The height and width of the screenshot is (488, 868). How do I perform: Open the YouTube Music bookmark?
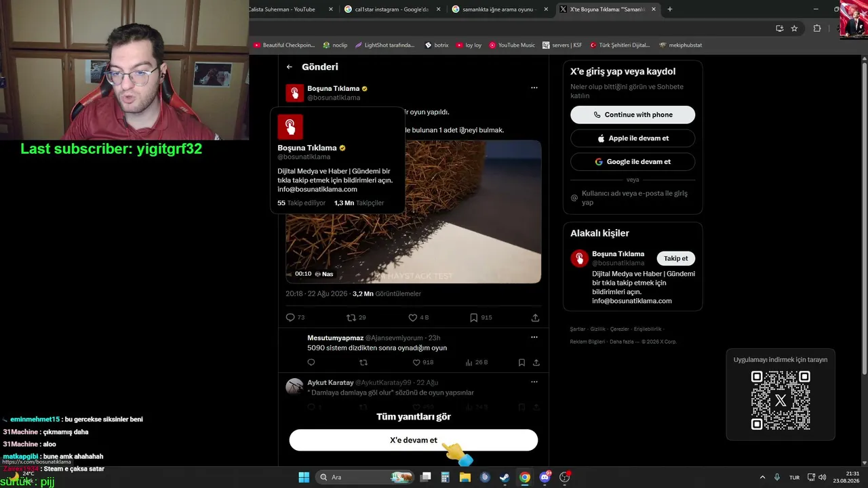click(512, 45)
